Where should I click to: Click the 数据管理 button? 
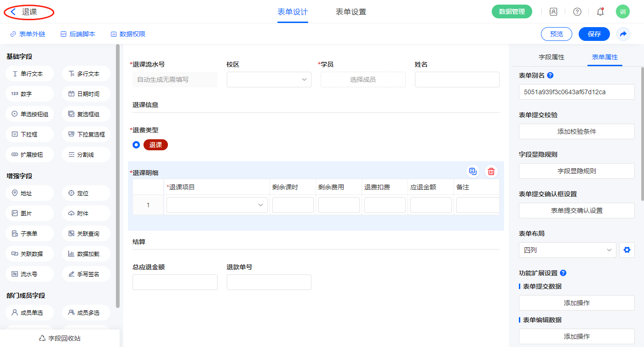tap(512, 12)
